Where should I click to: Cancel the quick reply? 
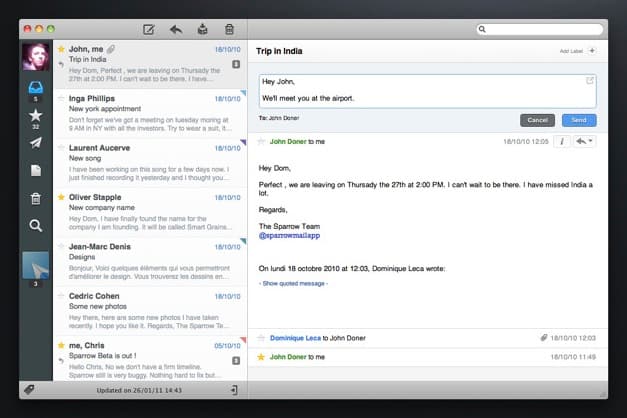click(x=537, y=120)
